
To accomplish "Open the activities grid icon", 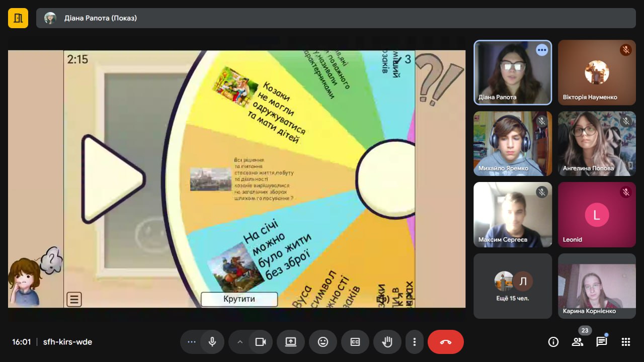I will (626, 342).
